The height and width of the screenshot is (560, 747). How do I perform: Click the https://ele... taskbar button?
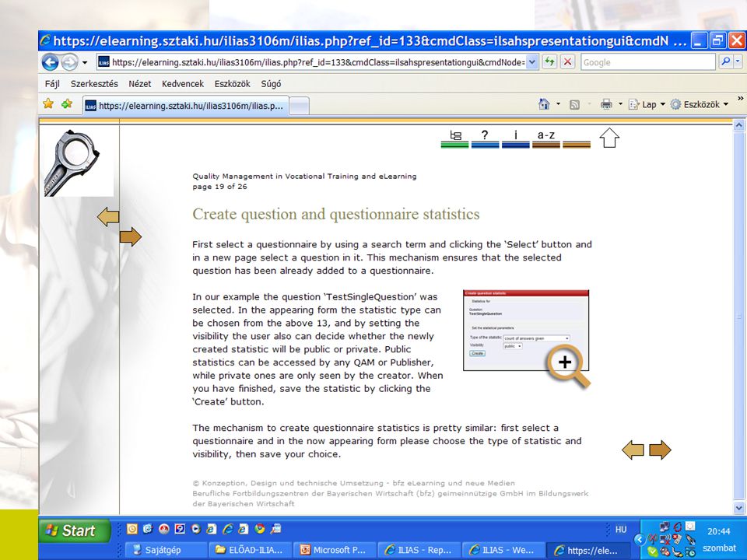click(587, 550)
